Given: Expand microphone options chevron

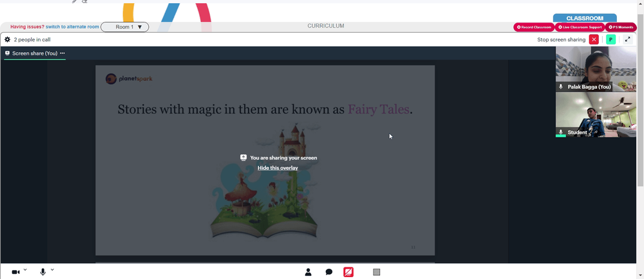Looking at the screenshot, I should [x=52, y=269].
